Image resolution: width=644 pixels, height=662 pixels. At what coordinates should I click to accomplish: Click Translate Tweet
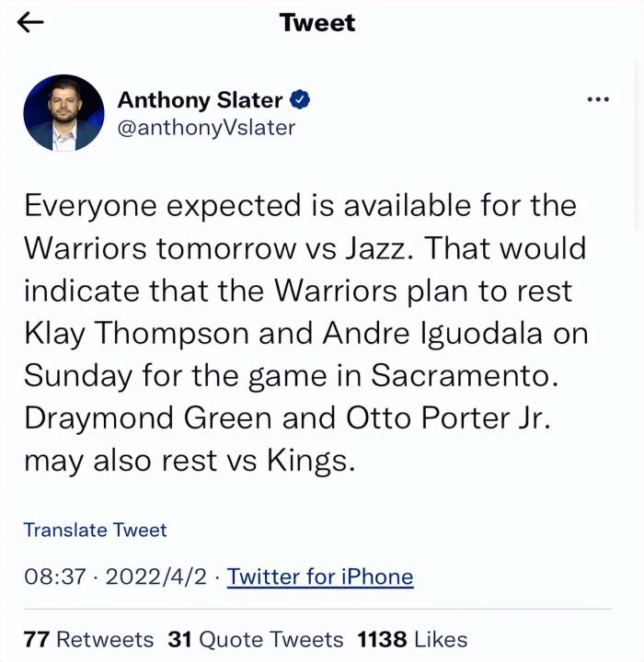click(x=95, y=530)
